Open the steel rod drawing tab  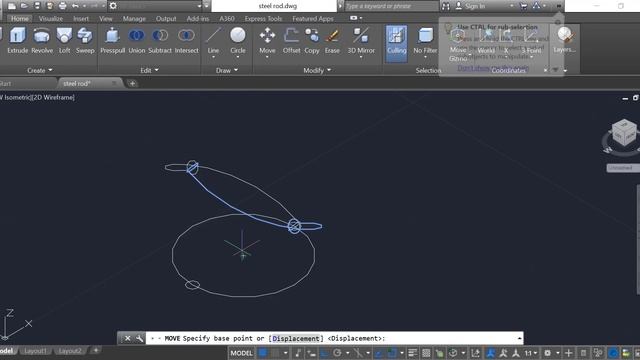(x=77, y=83)
